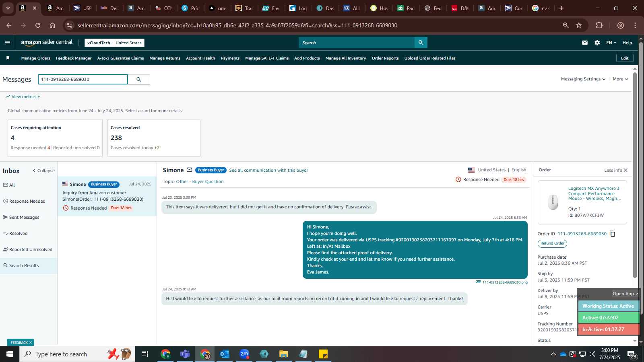Collapse the View metrics section
This screenshot has height=362, width=644.
tap(23, 97)
